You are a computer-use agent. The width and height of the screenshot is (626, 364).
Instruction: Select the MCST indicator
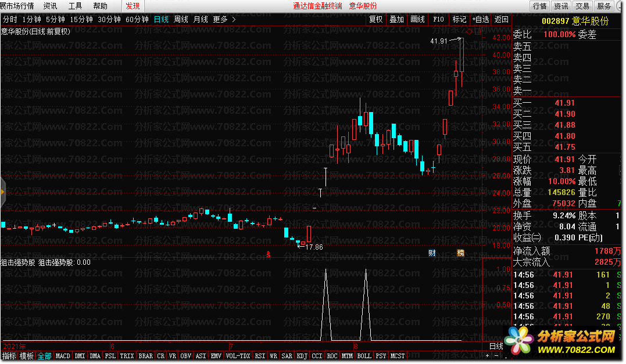pos(398,356)
